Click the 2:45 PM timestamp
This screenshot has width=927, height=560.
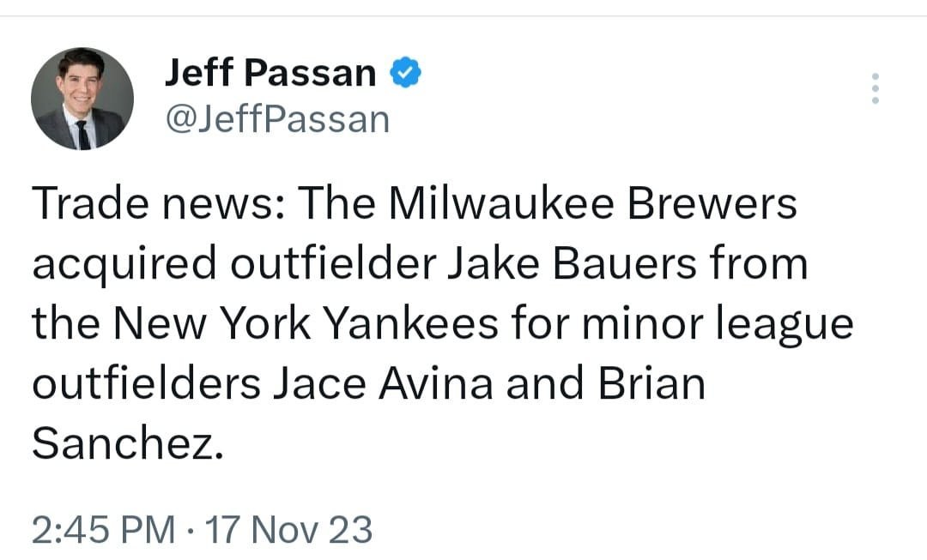coord(102,529)
